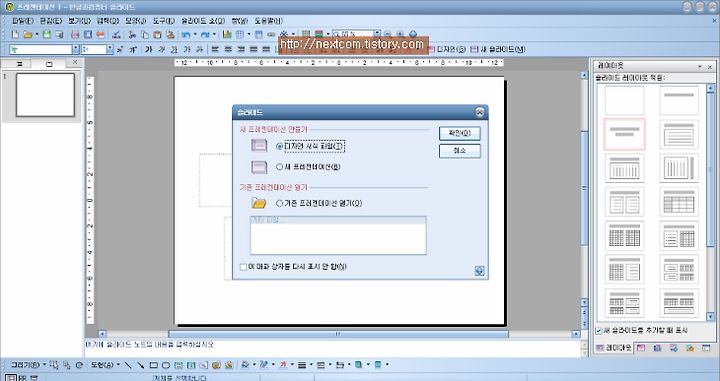This screenshot has width=720, height=381.
Task: Click the Bold 가 icon in the formatting toolbar
Action: [x=148, y=49]
